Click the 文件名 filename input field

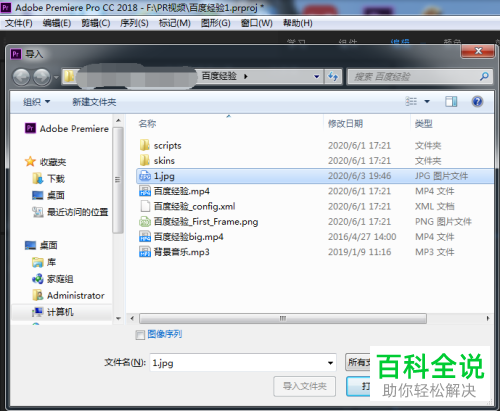coord(237,363)
